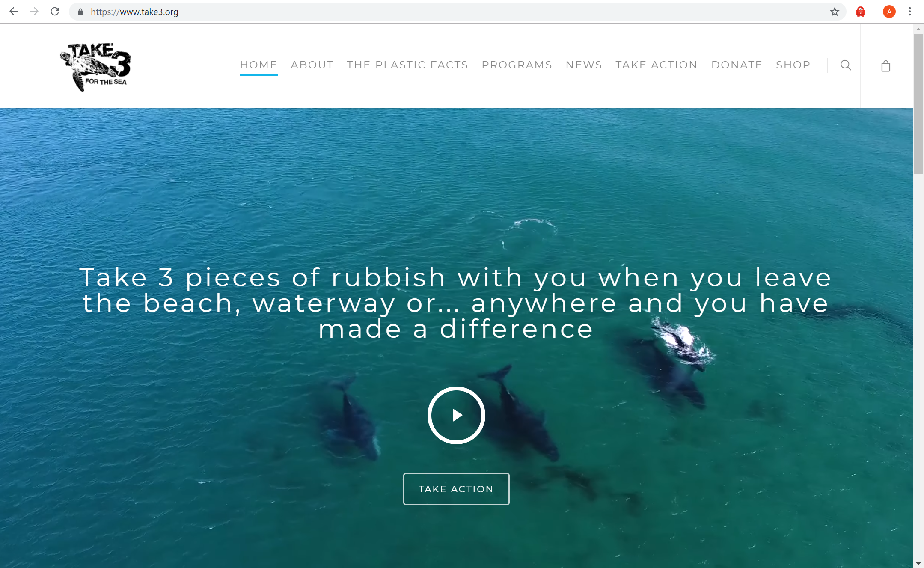Viewport: 924px width, 568px height.
Task: Open the Chrome three-dot menu
Action: [x=910, y=12]
